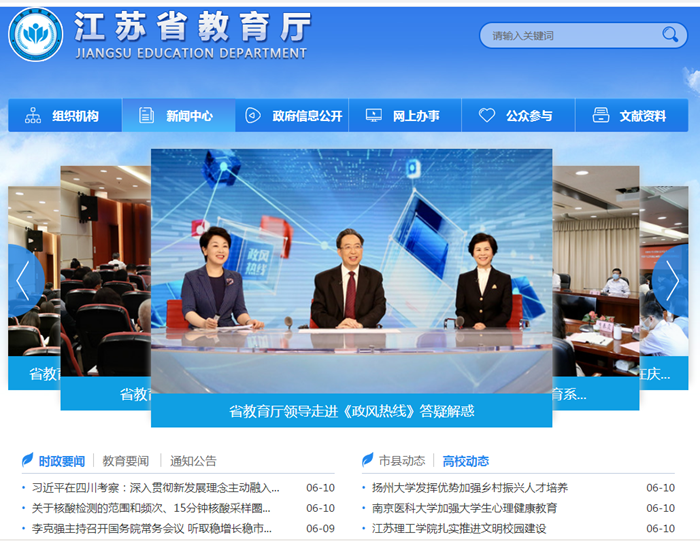This screenshot has height=541, width=700.
Task: Open the 市县动态 tab
Action: (x=401, y=461)
